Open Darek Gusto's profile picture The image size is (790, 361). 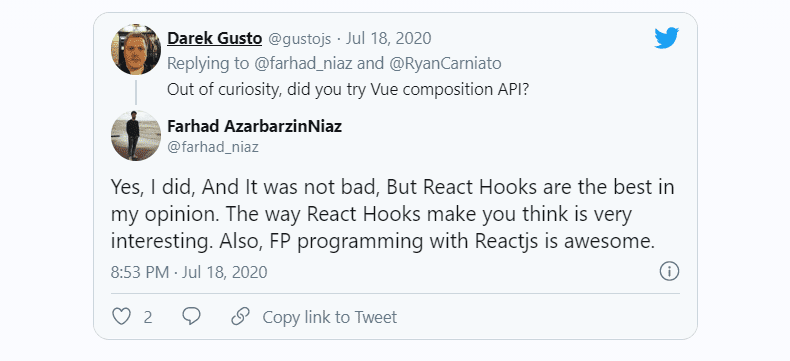[x=136, y=50]
